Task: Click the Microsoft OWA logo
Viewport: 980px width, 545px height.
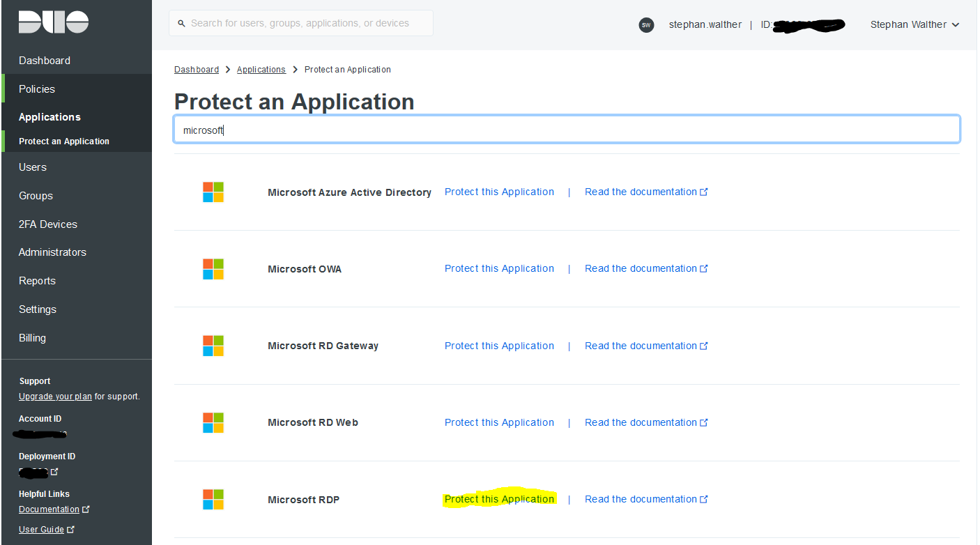Action: 213,269
